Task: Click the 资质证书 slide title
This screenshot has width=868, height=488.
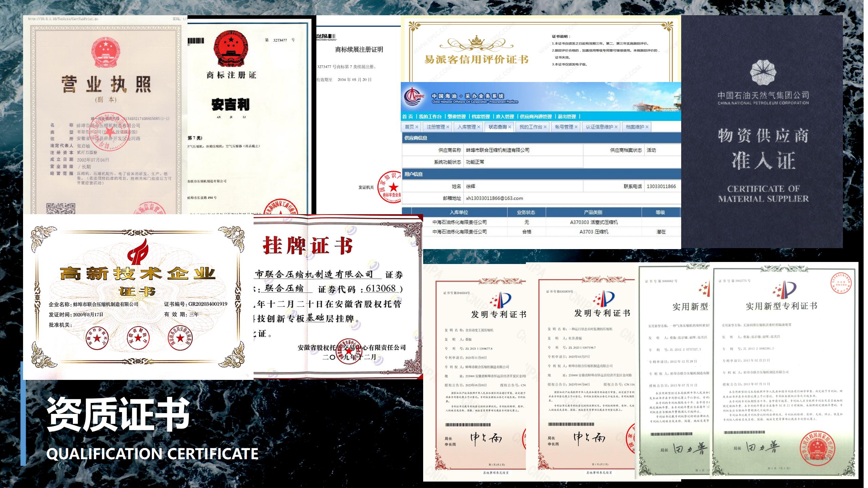Action: (118, 414)
